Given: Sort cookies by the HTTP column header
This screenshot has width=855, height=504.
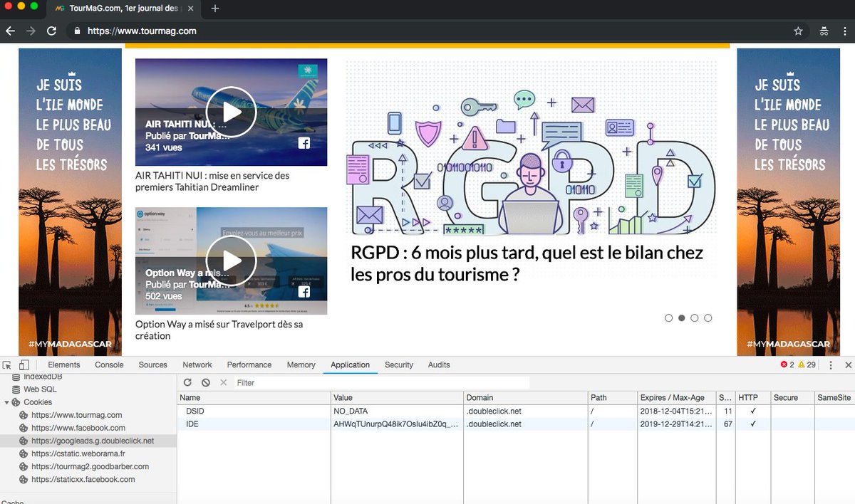Looking at the screenshot, I should click(x=753, y=397).
